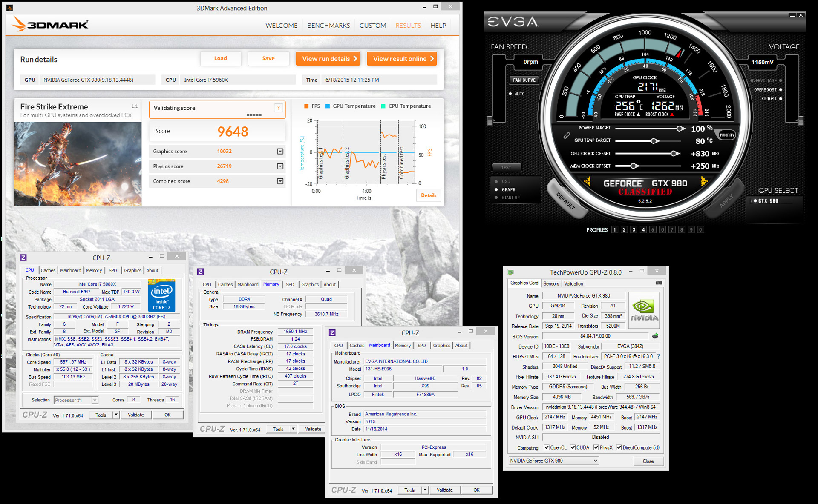Image resolution: width=818 pixels, height=504 pixels.
Task: Open the NVIDIA GeForce GTX 980 dropdown in GPU-Z
Action: coord(595,461)
